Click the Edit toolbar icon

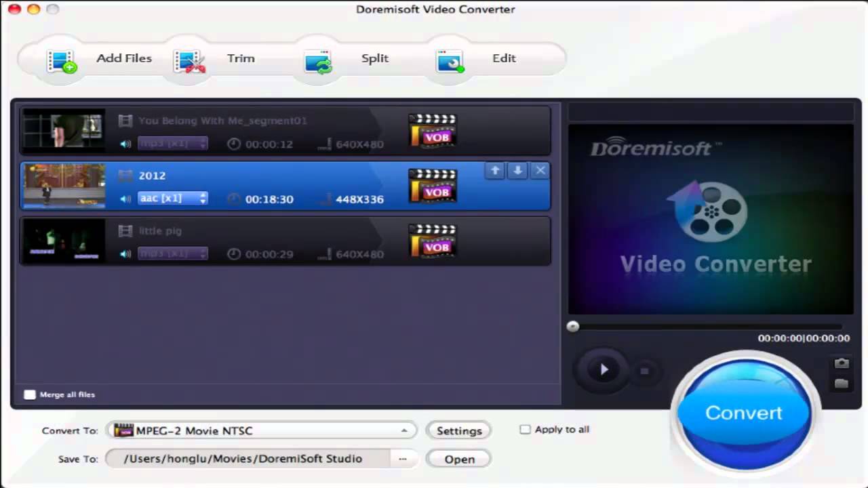click(x=450, y=61)
